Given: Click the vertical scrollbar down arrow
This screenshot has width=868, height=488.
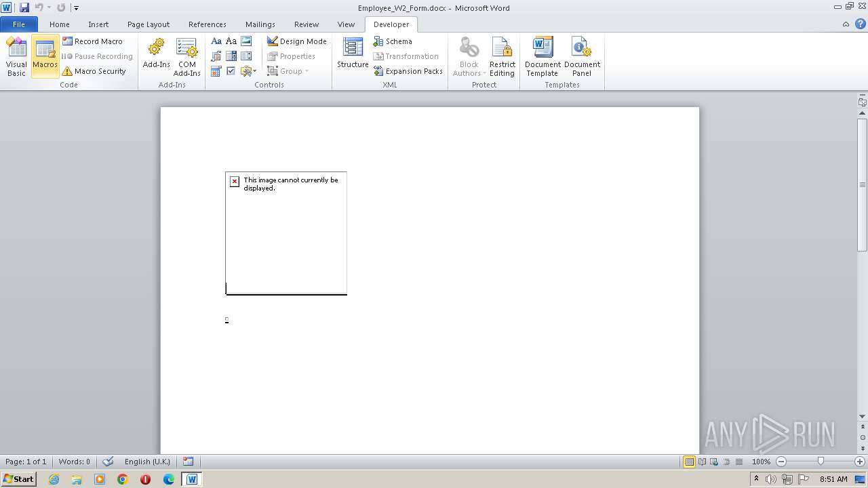Looking at the screenshot, I should point(862,416).
